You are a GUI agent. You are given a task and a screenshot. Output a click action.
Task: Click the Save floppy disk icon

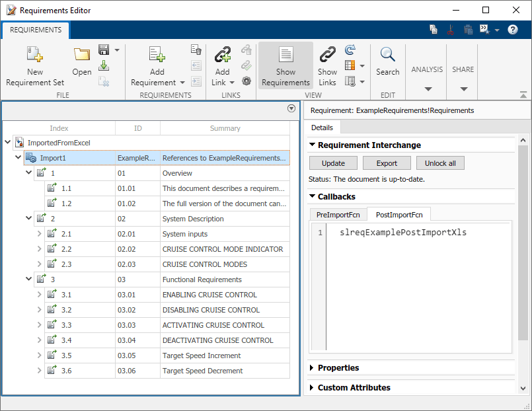point(104,50)
